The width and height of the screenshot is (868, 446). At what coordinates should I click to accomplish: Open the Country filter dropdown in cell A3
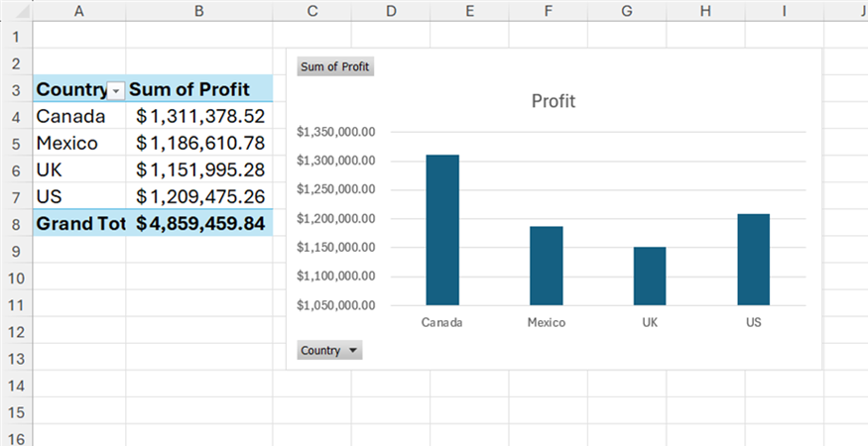[116, 91]
